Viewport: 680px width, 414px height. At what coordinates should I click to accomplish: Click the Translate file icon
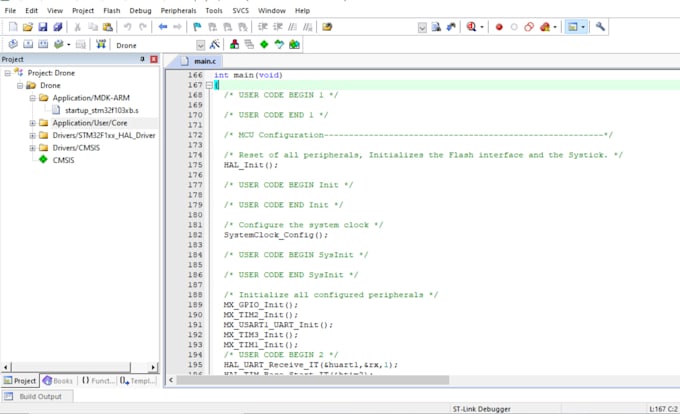click(13, 44)
